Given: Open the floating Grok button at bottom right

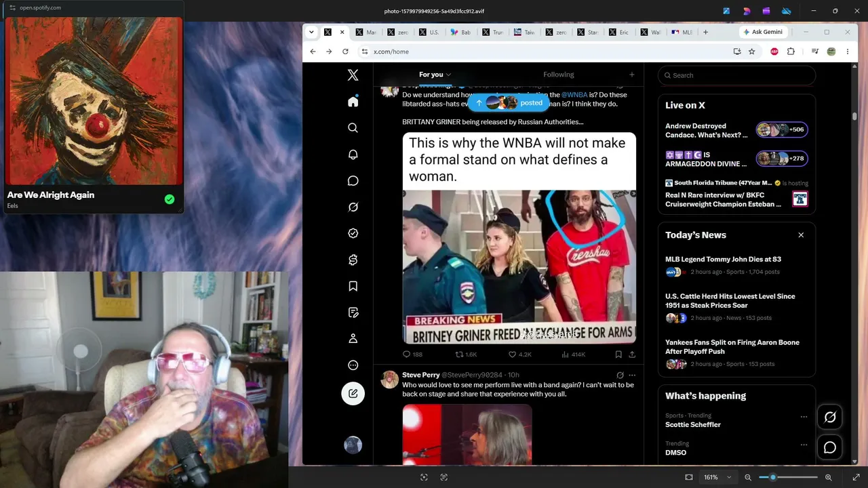Looking at the screenshot, I should point(830,418).
